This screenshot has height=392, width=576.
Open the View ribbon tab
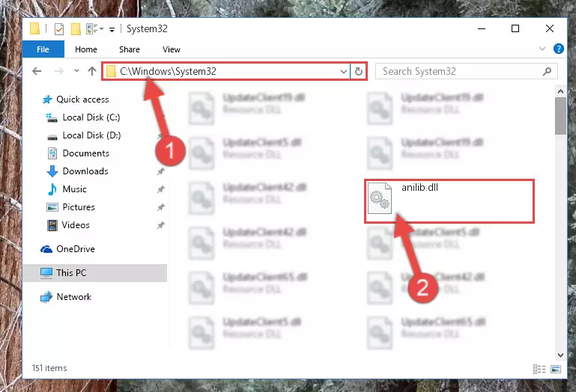coord(172,49)
